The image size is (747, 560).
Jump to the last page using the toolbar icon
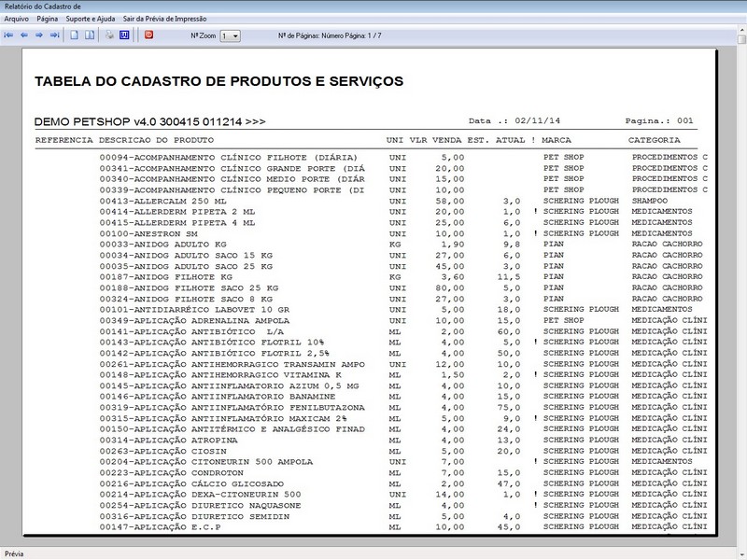click(54, 35)
